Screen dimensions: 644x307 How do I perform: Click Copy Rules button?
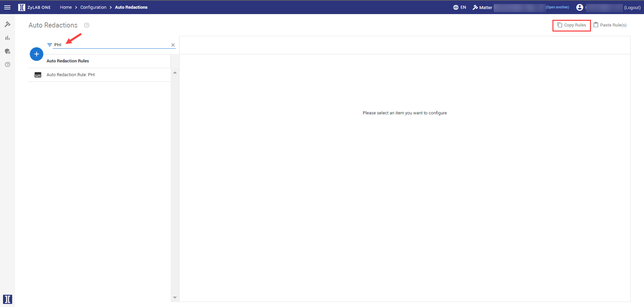point(572,25)
